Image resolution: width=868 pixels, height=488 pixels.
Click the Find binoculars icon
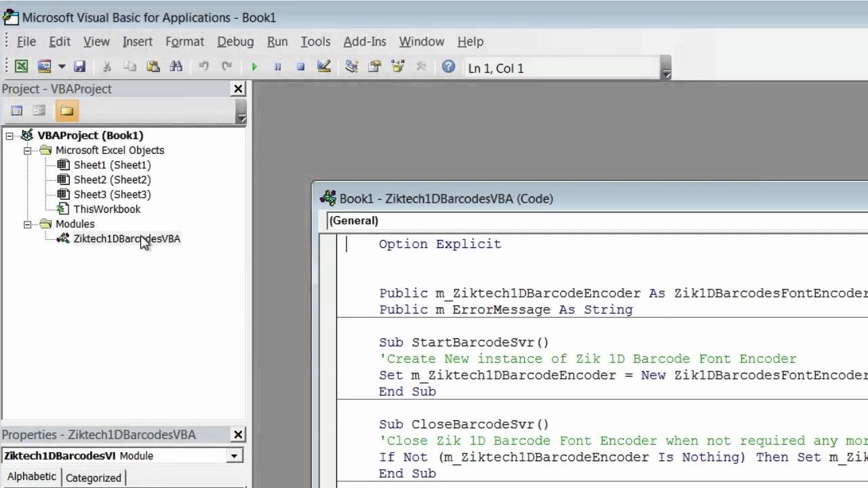coord(176,66)
